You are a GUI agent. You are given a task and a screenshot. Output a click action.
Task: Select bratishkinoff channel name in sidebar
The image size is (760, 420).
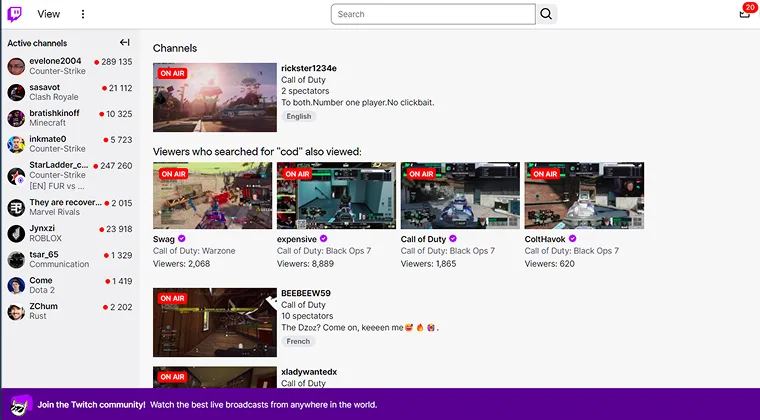click(54, 113)
